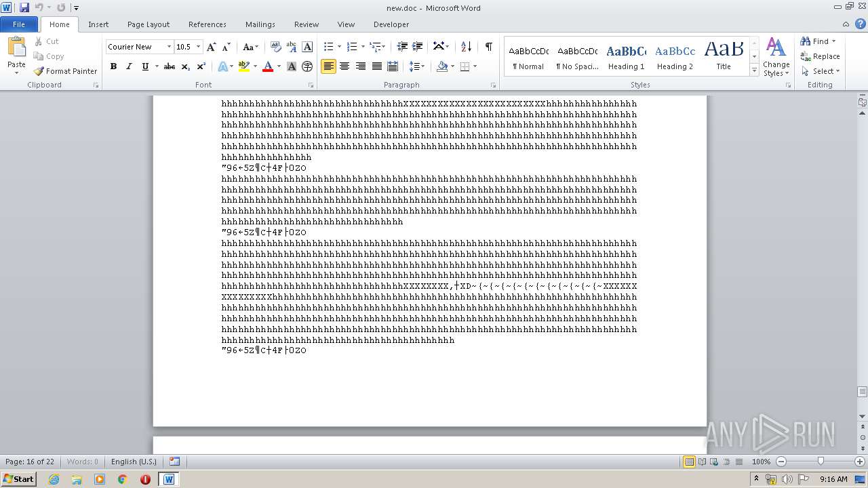Image resolution: width=868 pixels, height=488 pixels.
Task: Apply the No Spacing style
Action: click(577, 57)
